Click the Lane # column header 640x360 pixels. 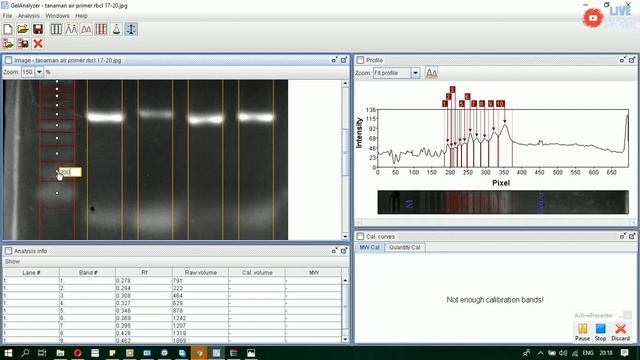(x=31, y=272)
